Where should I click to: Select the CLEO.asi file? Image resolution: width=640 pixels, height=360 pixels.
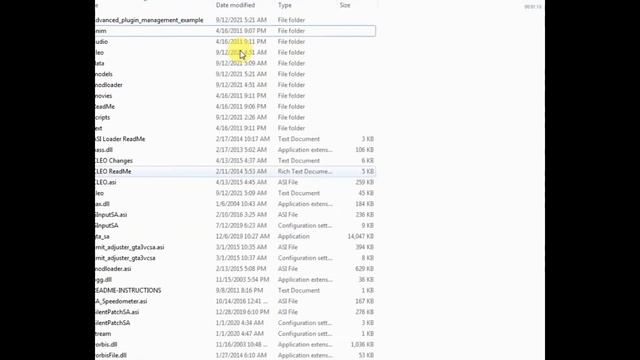point(235,182)
